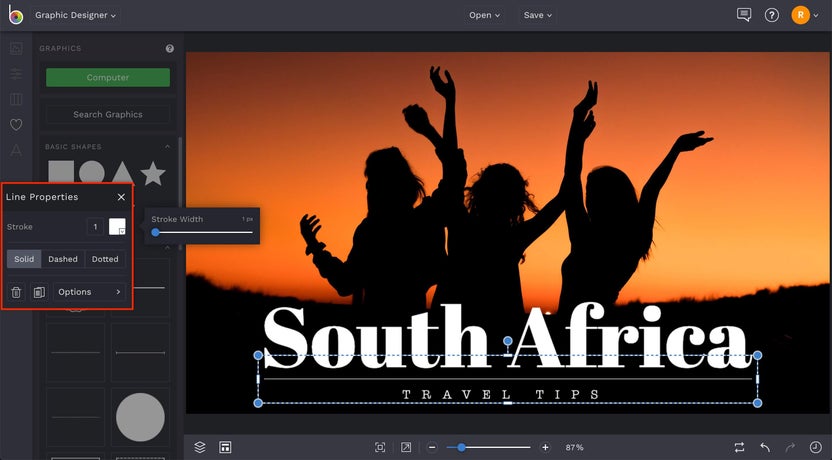Select the Solid stroke style
The height and width of the screenshot is (460, 832).
24,259
